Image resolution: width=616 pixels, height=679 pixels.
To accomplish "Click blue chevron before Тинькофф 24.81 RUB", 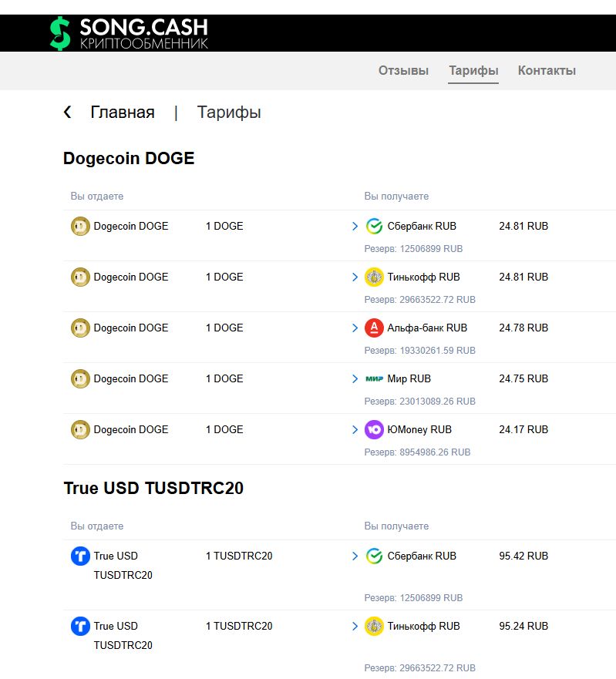I will point(355,277).
